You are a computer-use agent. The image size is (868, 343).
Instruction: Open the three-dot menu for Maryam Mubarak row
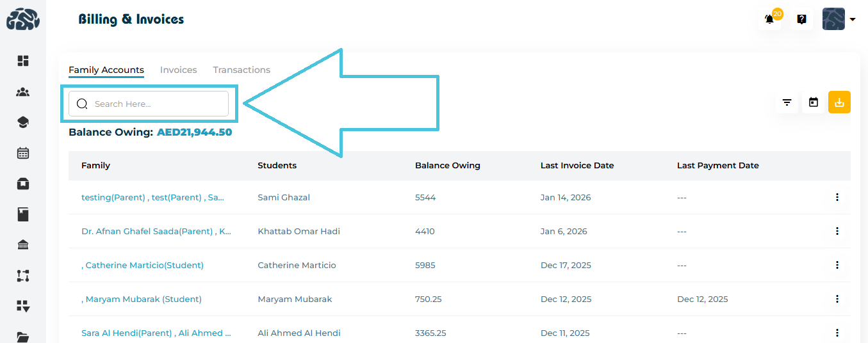coord(837,299)
